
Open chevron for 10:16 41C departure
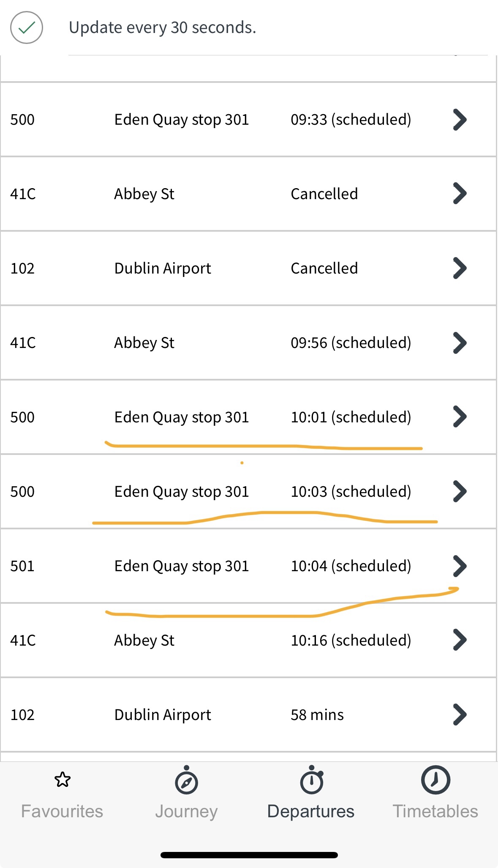pyautogui.click(x=460, y=640)
